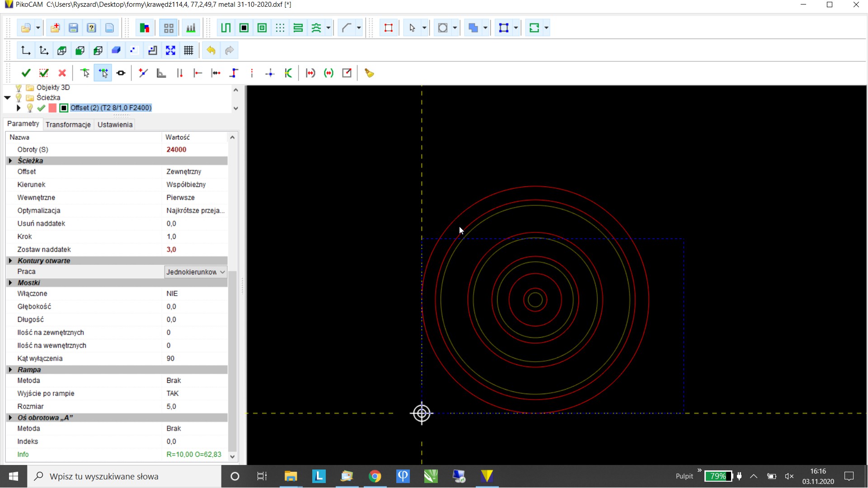Open the dropdown arrow beside the folder open icon
Image resolution: width=868 pixels, height=488 pixels.
(38, 28)
